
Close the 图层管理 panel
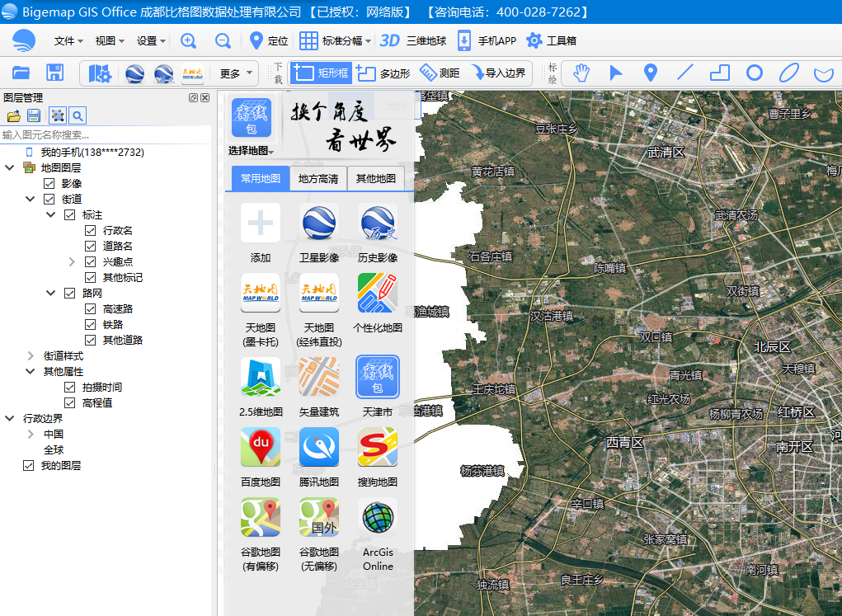[205, 98]
